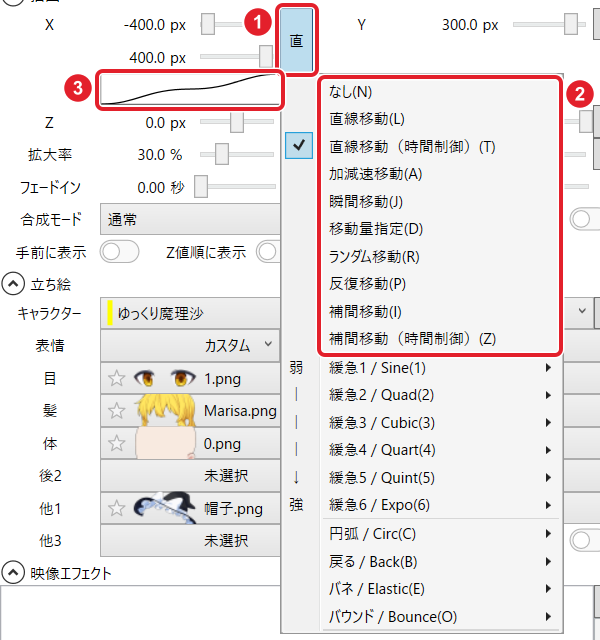This screenshot has width=600, height=640.
Task: Open 緩急4 / Quart(4) submenu
Action: coord(440,450)
